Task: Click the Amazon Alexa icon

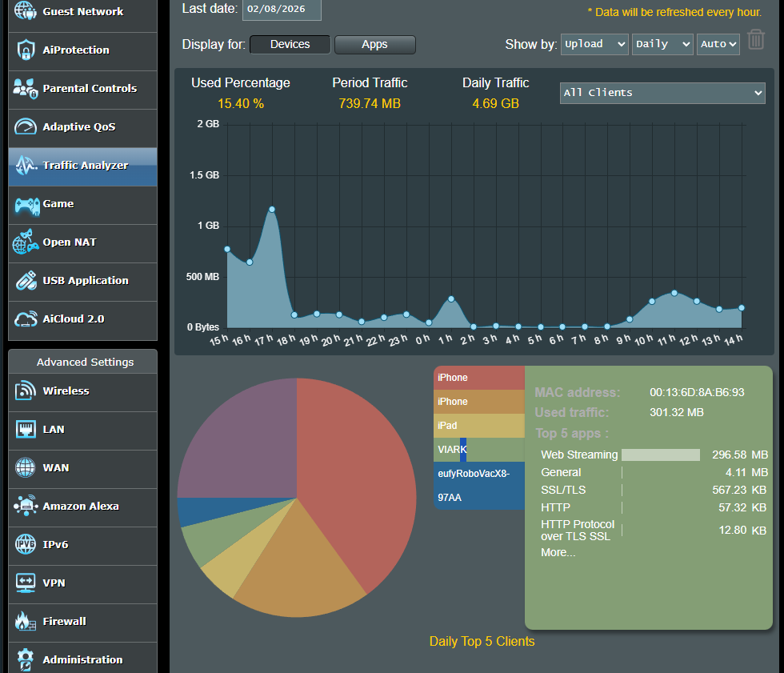Action: click(x=26, y=506)
